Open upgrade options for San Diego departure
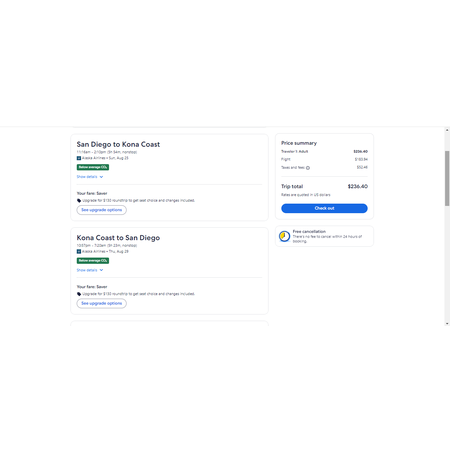The image size is (450, 450). point(102,210)
